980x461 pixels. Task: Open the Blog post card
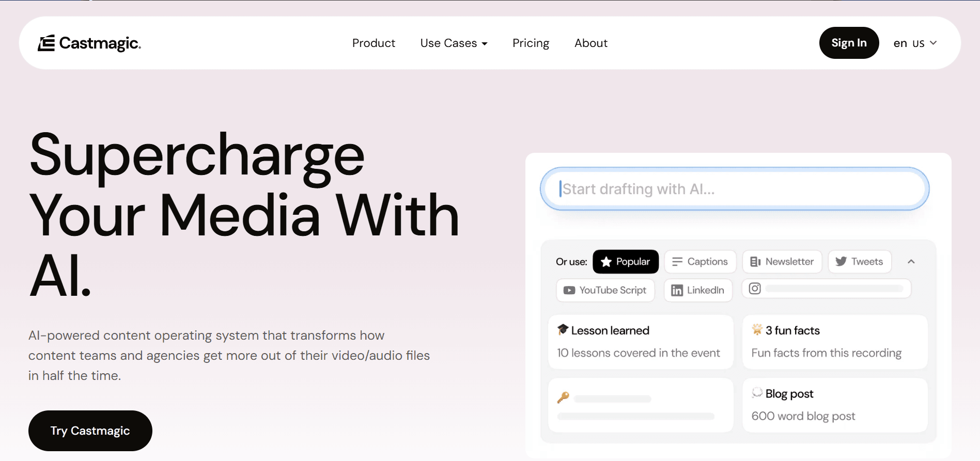point(835,405)
